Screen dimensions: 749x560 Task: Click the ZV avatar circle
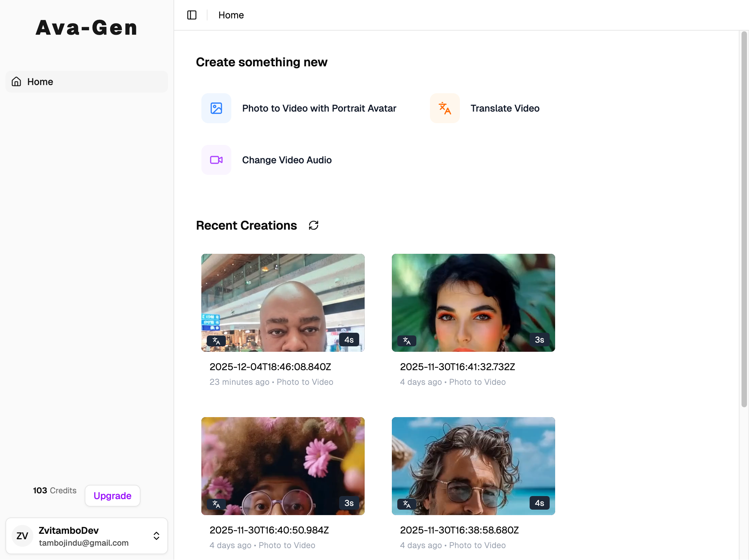(22, 536)
